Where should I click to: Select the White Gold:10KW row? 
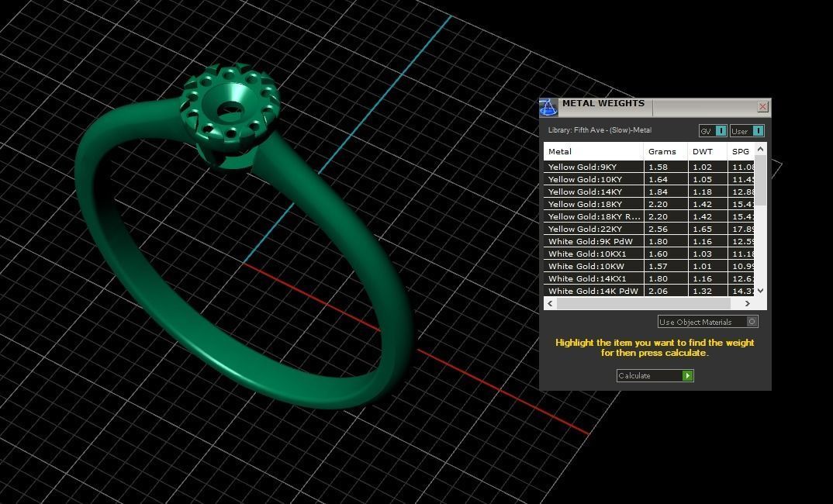tap(648, 266)
